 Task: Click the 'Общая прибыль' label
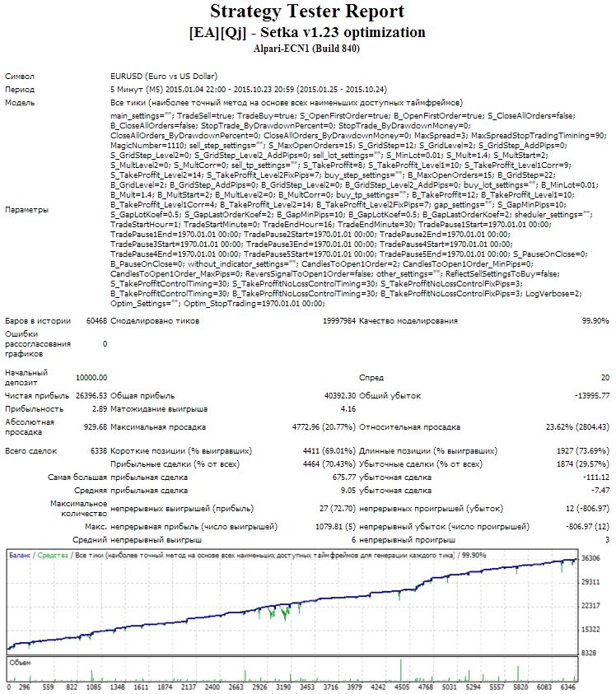[142, 396]
